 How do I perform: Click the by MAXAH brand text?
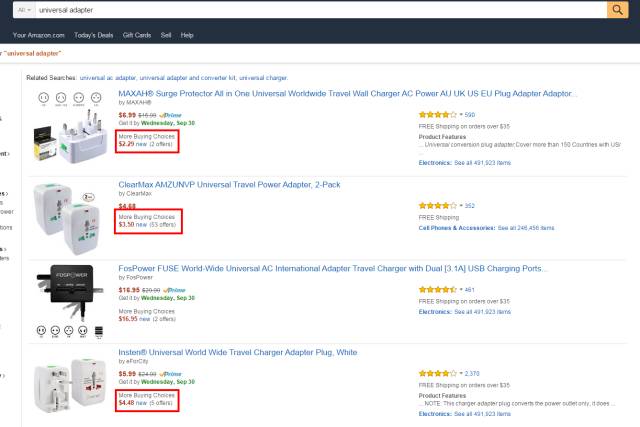tap(135, 102)
